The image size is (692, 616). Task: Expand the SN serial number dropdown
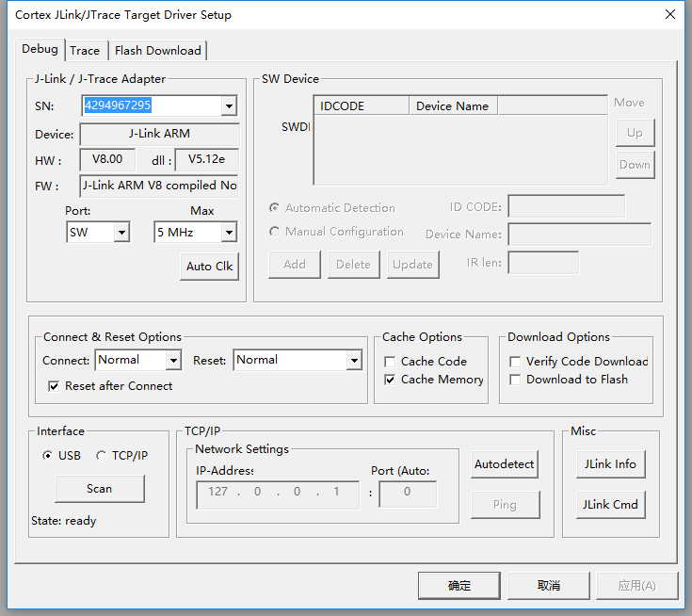click(229, 106)
